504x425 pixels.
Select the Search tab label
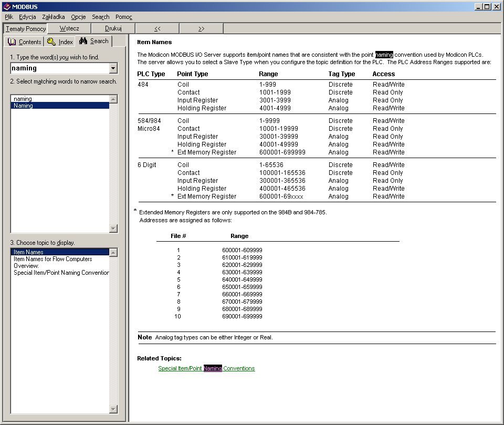99,41
